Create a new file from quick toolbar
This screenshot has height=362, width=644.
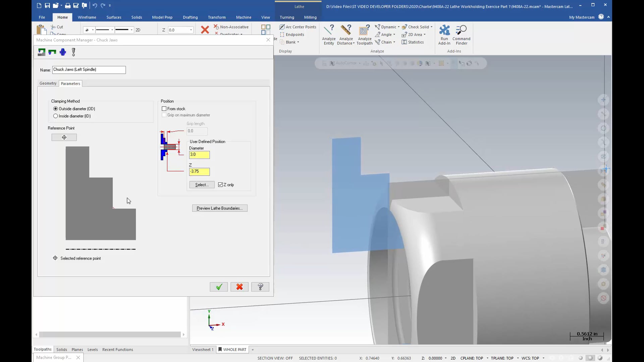point(39,5)
